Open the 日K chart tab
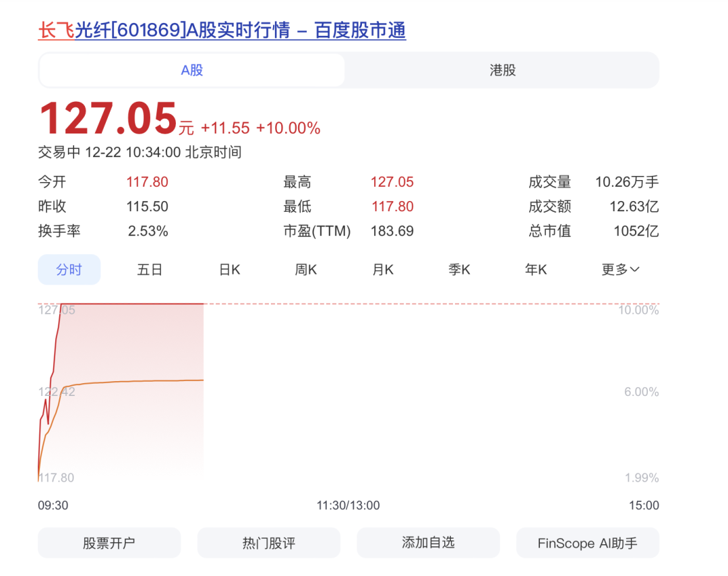 (x=229, y=269)
